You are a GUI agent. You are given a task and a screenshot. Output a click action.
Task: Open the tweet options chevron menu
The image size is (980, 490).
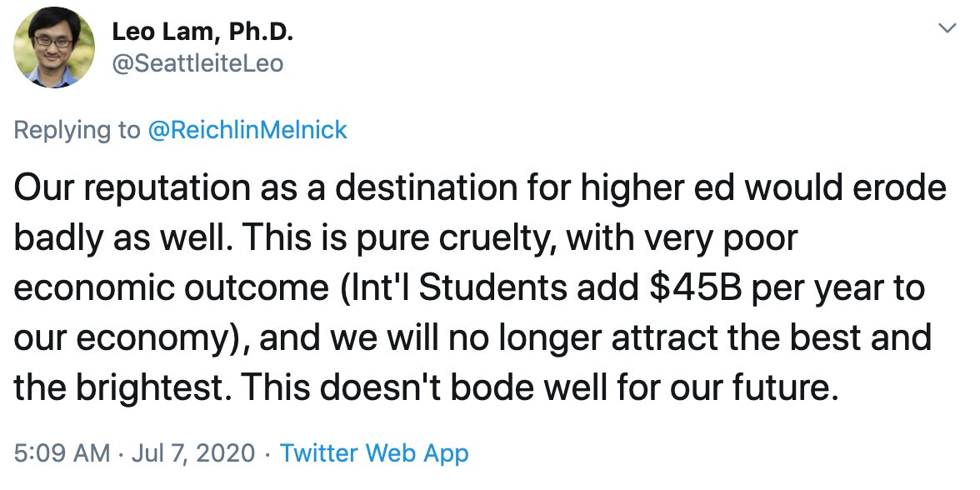[948, 28]
